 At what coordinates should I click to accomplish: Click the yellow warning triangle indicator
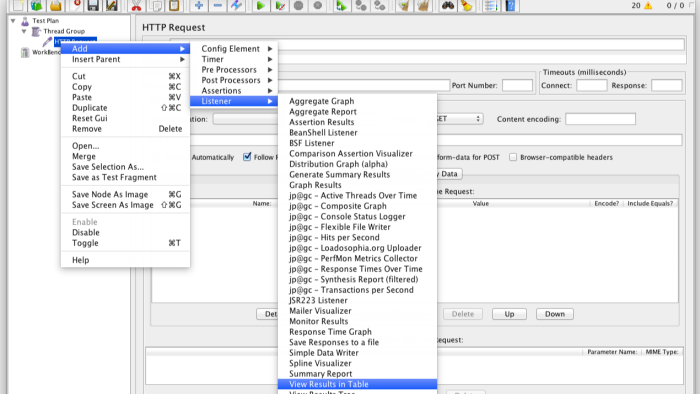(648, 5)
